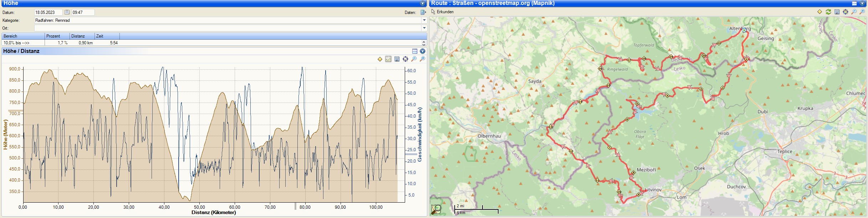Open the Daten calculator button
Screen dimensions: 868x218
pyautogui.click(x=423, y=12)
